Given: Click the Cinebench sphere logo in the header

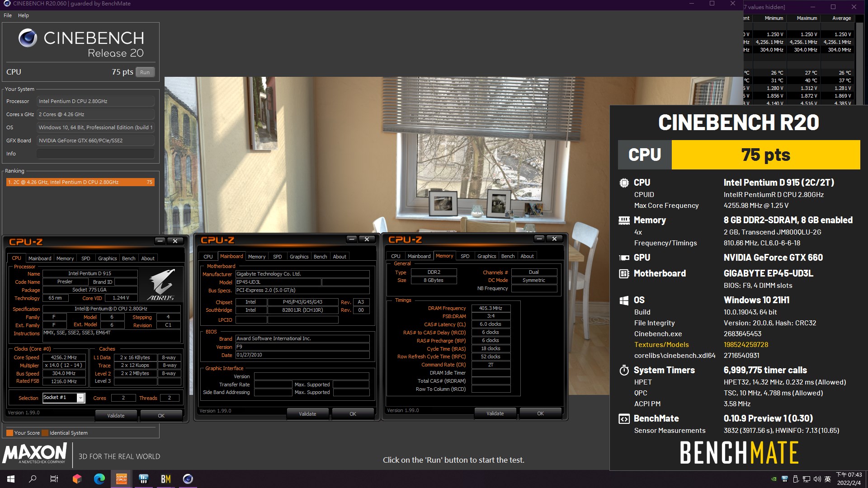Looking at the screenshot, I should pos(28,38).
